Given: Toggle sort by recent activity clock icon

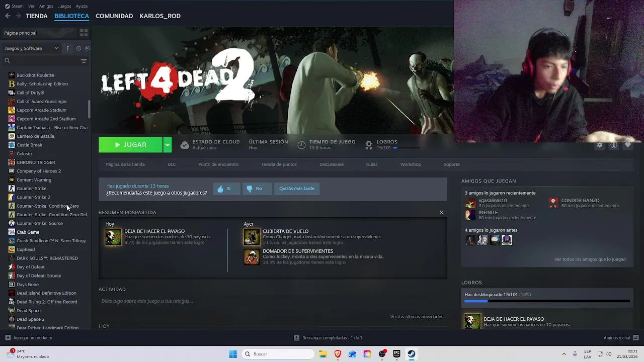Looking at the screenshot, I should (x=78, y=48).
